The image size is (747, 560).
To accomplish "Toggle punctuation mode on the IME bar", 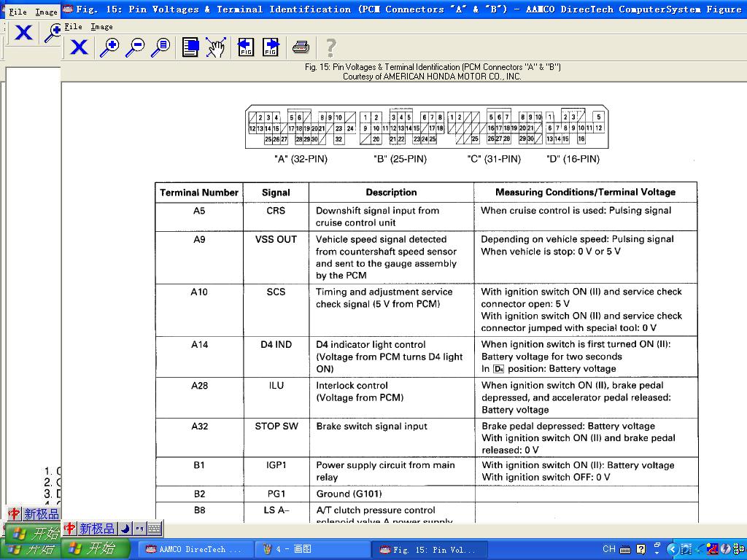I will [140, 529].
